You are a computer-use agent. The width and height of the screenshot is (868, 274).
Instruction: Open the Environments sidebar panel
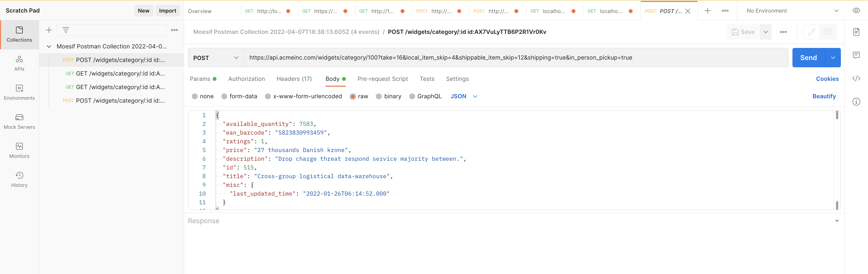click(19, 92)
